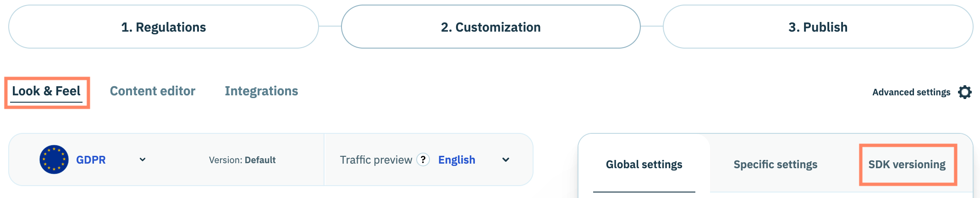Click the GDPR regulation label

coord(91,159)
